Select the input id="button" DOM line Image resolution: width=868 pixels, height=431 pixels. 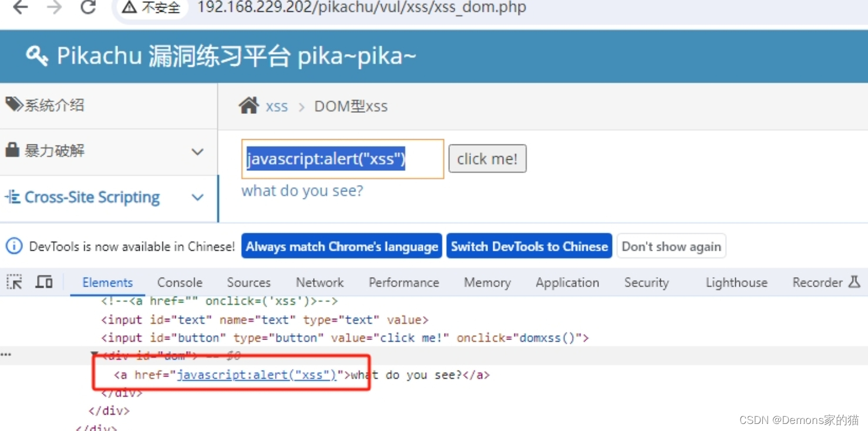[345, 338]
